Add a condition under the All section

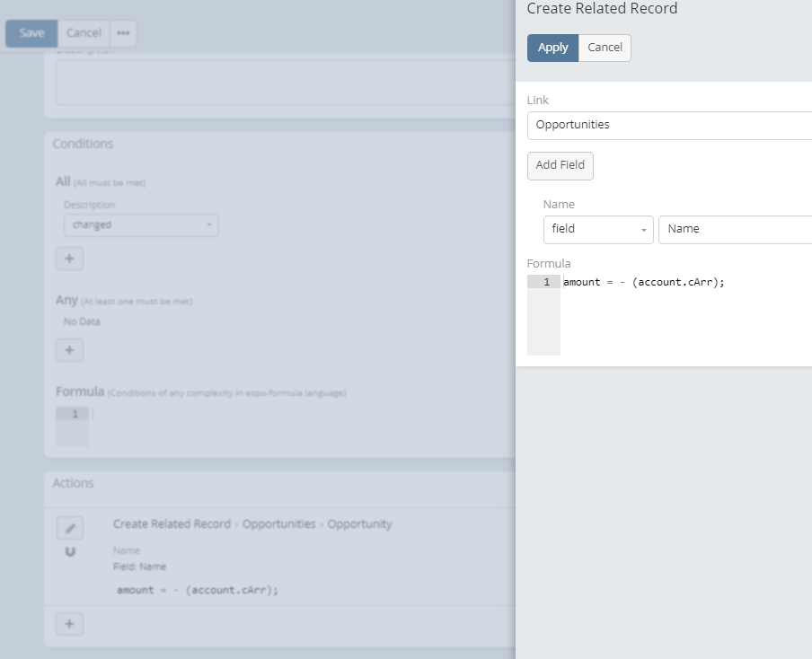pos(69,259)
